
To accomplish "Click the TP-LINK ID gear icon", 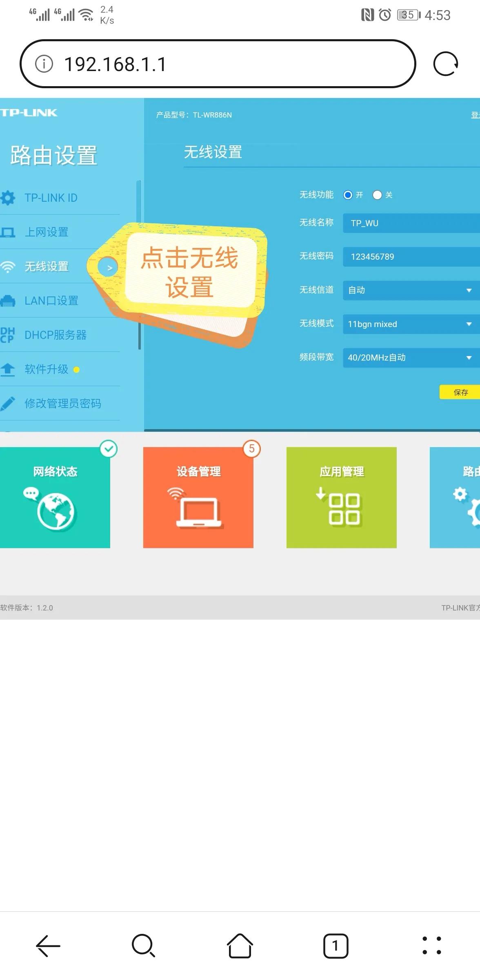I will 7,198.
